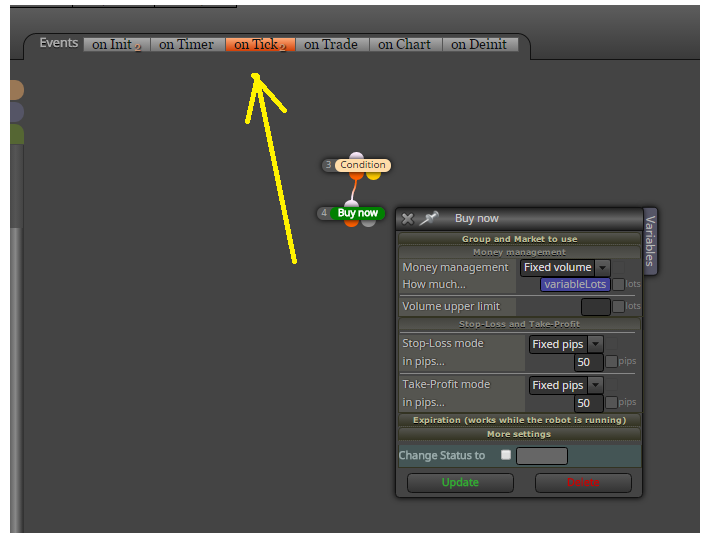Click the Buy now block's gray output connector
This screenshot has height=554, width=713.
[368, 223]
